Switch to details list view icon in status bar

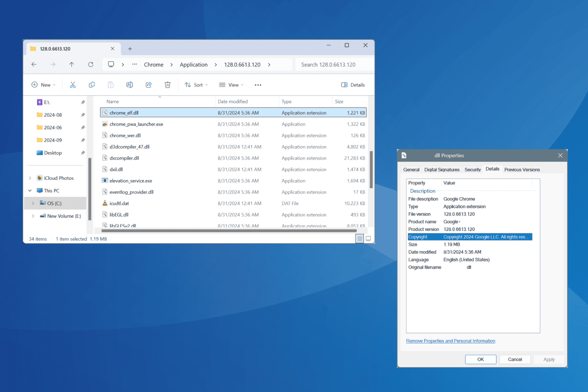[359, 238]
